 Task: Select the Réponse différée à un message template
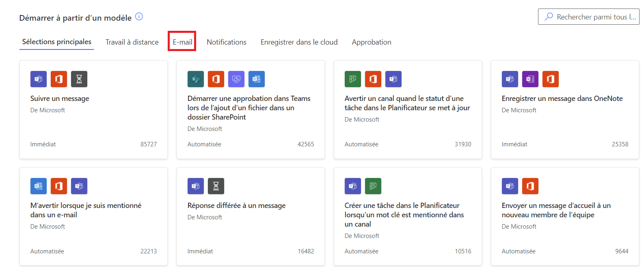[236, 206]
